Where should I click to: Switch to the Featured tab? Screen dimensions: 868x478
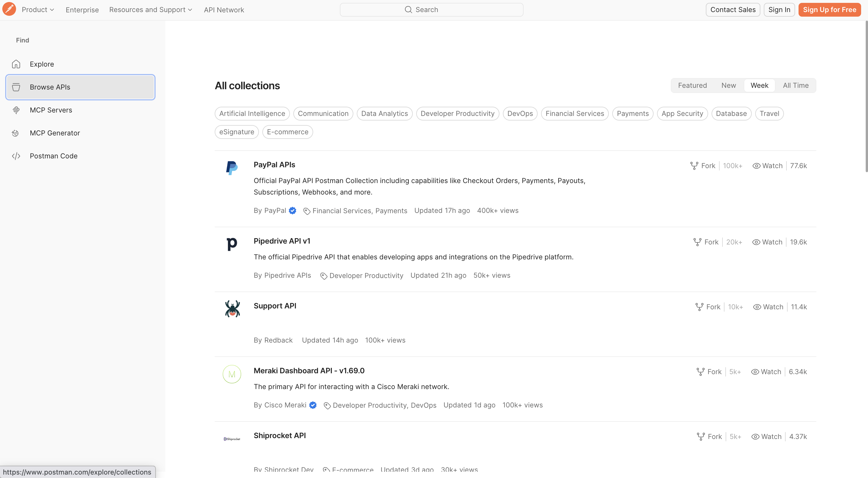692,86
